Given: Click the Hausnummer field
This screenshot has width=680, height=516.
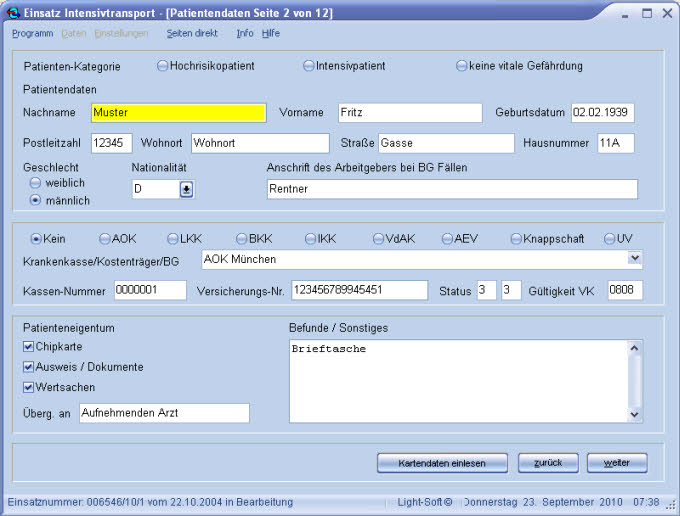Looking at the screenshot, I should (616, 143).
